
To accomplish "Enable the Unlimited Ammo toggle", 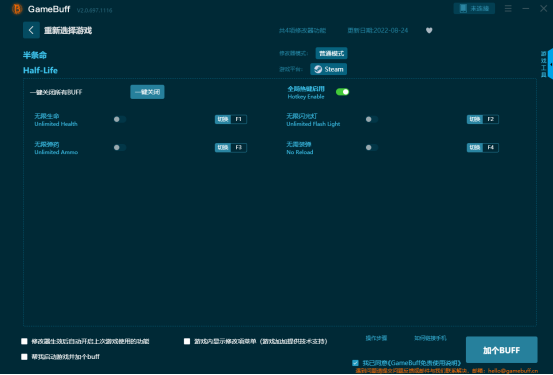I will [x=120, y=147].
